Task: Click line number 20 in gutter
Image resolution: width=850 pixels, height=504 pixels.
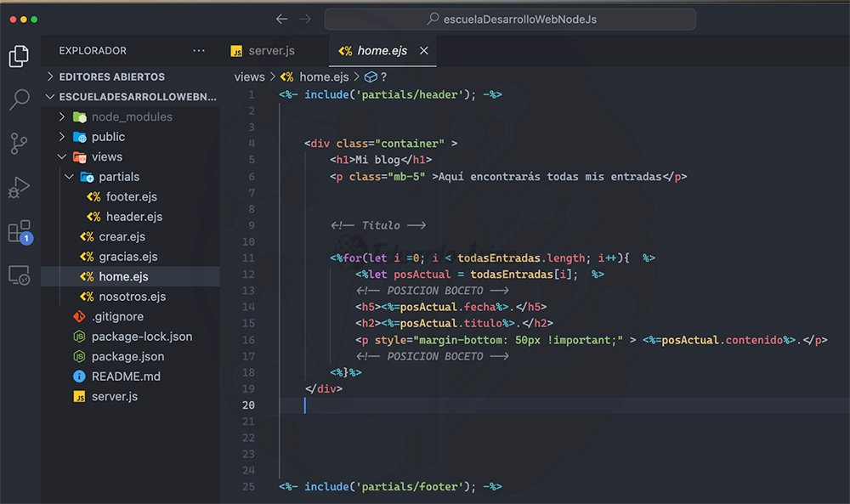Action: pyautogui.click(x=248, y=405)
